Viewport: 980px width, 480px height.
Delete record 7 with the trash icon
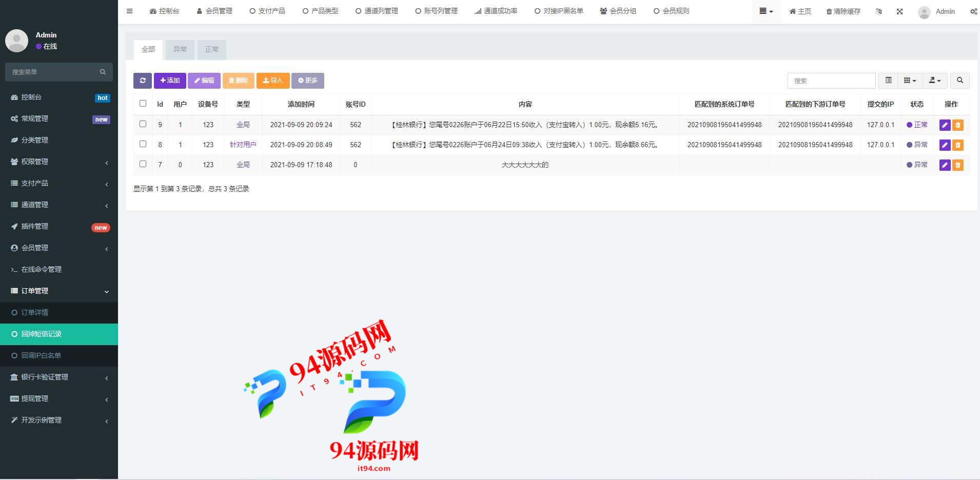pos(958,165)
